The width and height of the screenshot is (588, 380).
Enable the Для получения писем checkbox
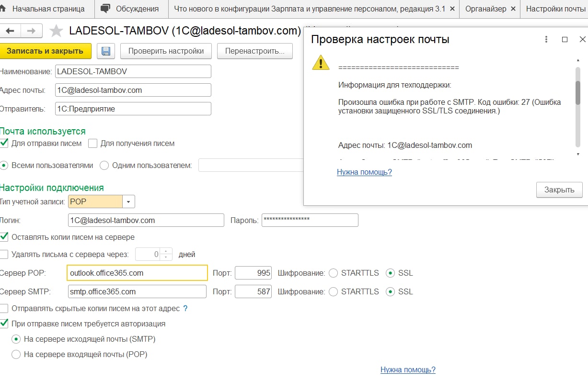[92, 143]
